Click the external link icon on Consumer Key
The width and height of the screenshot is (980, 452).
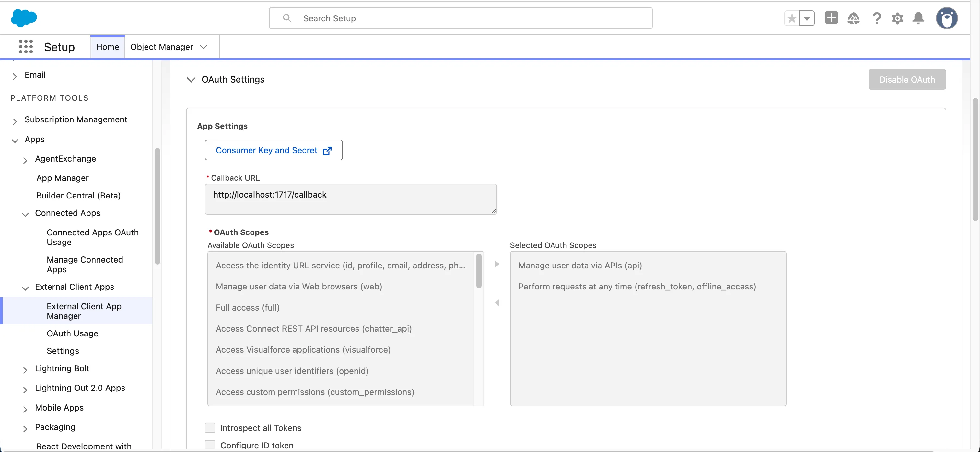click(x=327, y=151)
